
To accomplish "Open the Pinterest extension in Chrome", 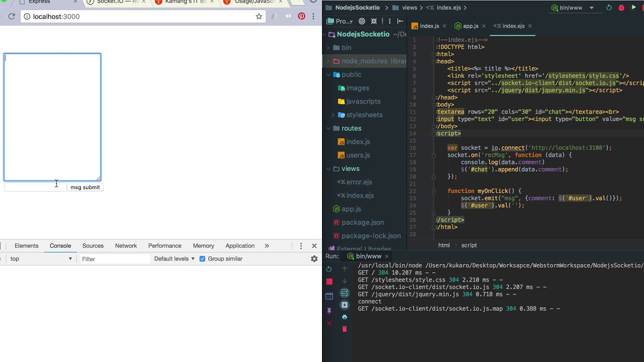I will point(301,17).
